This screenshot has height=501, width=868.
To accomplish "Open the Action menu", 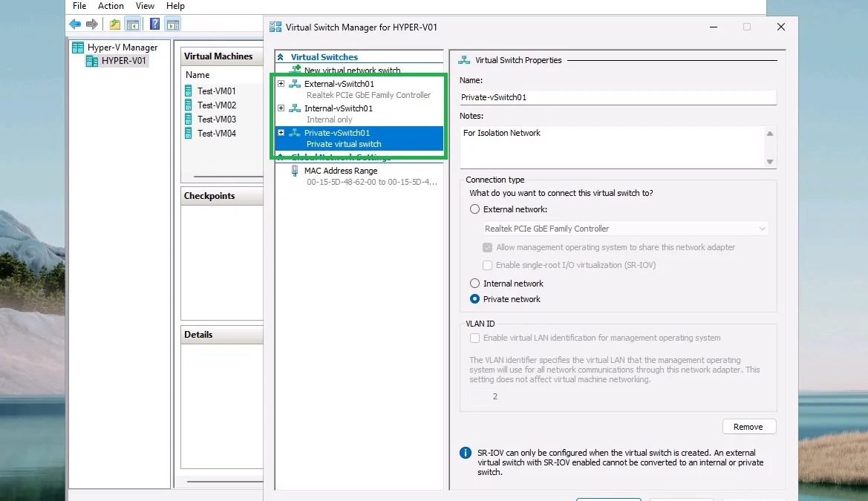I will click(111, 6).
